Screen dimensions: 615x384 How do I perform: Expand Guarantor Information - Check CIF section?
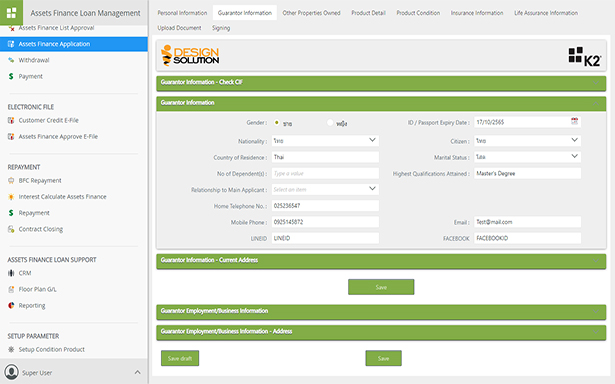coord(596,83)
